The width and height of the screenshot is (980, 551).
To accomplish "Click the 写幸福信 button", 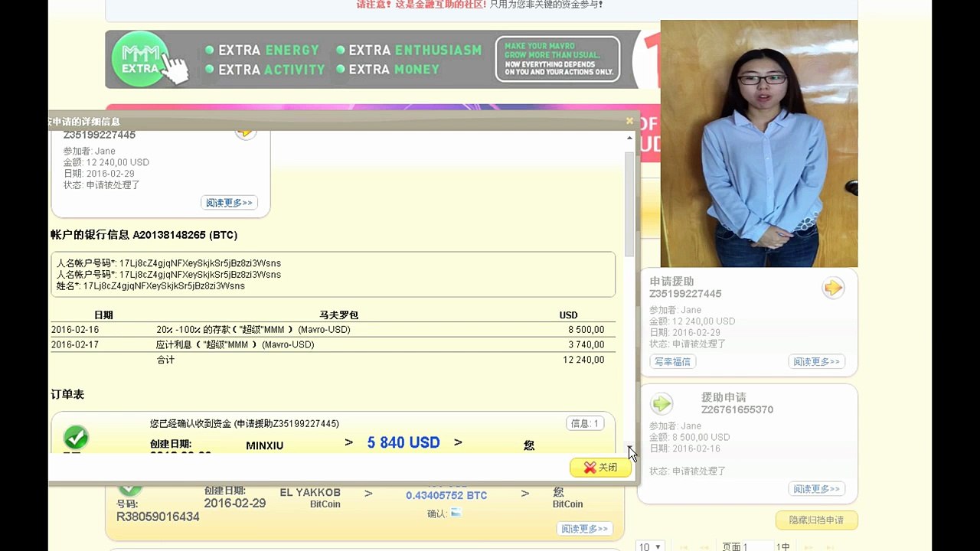I will 672,361.
